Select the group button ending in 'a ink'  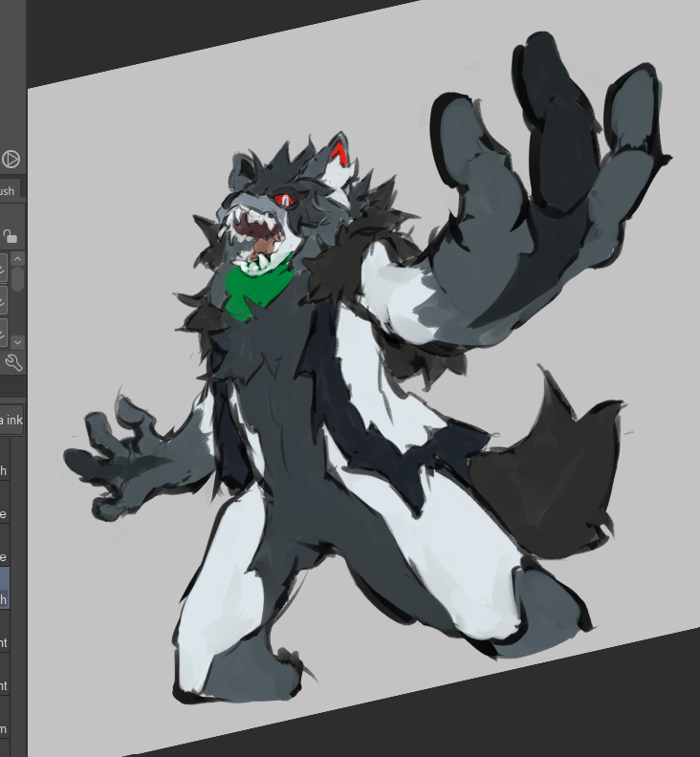pos(11,420)
